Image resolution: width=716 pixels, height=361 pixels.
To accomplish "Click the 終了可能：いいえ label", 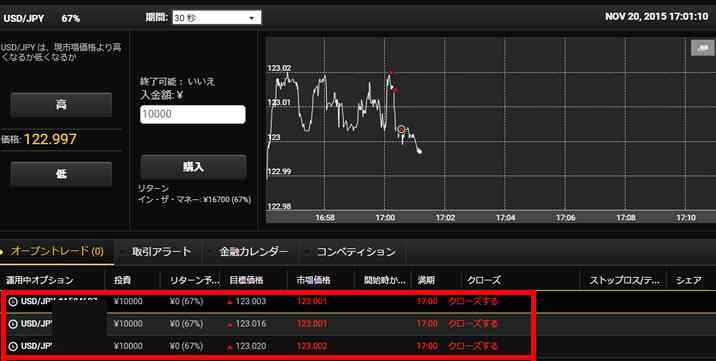I will 177,82.
